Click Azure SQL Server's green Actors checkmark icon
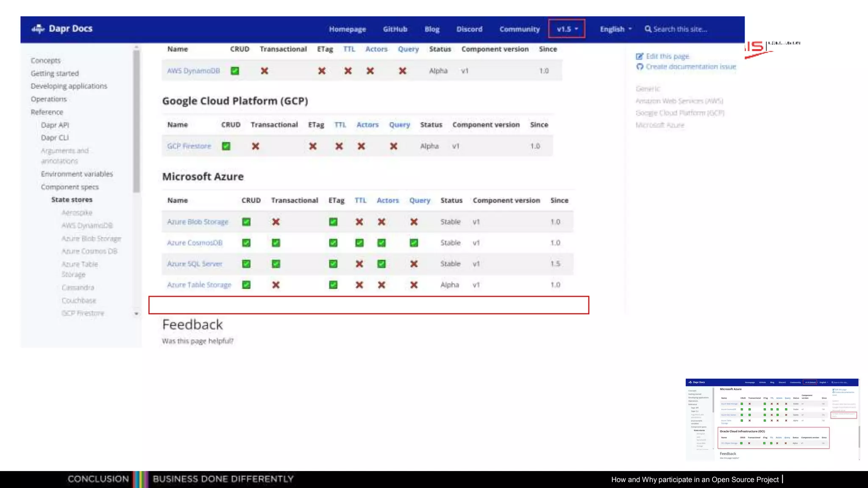Screen dimensions: 868x488 pyautogui.click(x=381, y=264)
